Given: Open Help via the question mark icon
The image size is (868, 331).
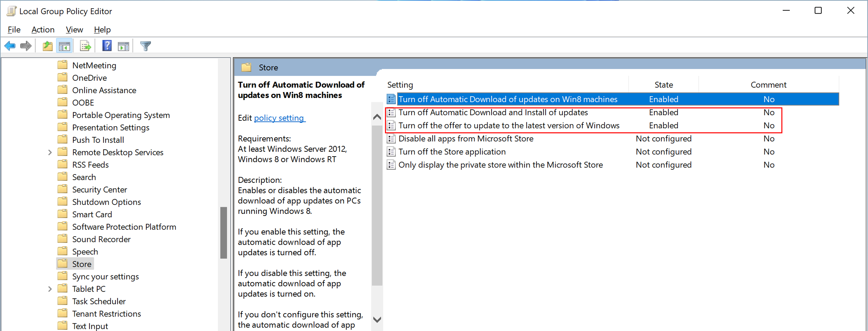Looking at the screenshot, I should click(107, 46).
